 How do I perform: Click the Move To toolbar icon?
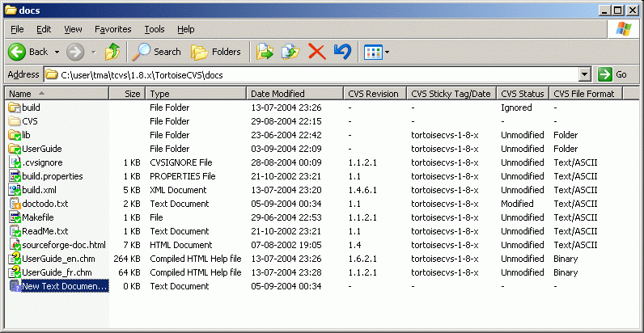(265, 52)
